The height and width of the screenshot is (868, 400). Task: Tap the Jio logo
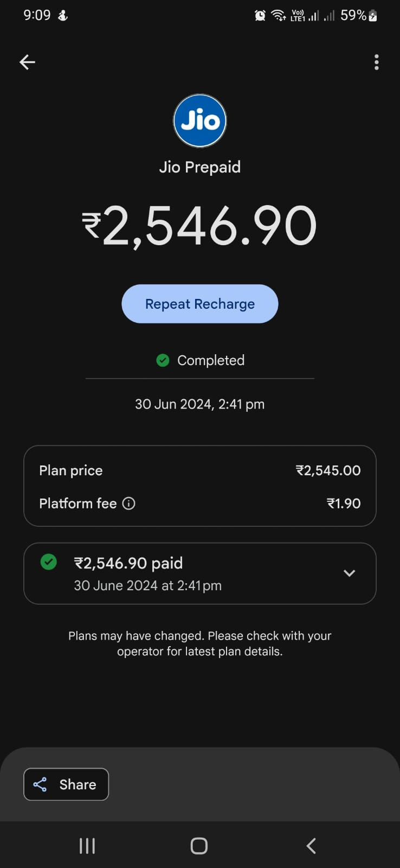[199, 120]
